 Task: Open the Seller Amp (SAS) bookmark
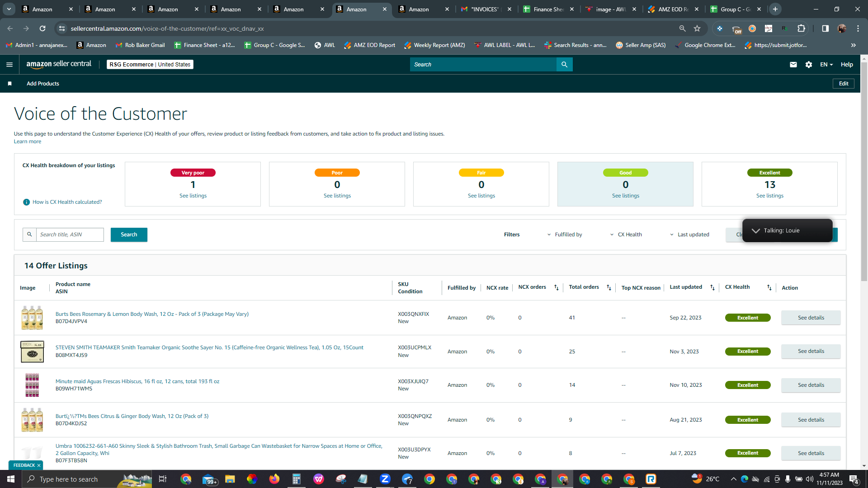tap(641, 45)
